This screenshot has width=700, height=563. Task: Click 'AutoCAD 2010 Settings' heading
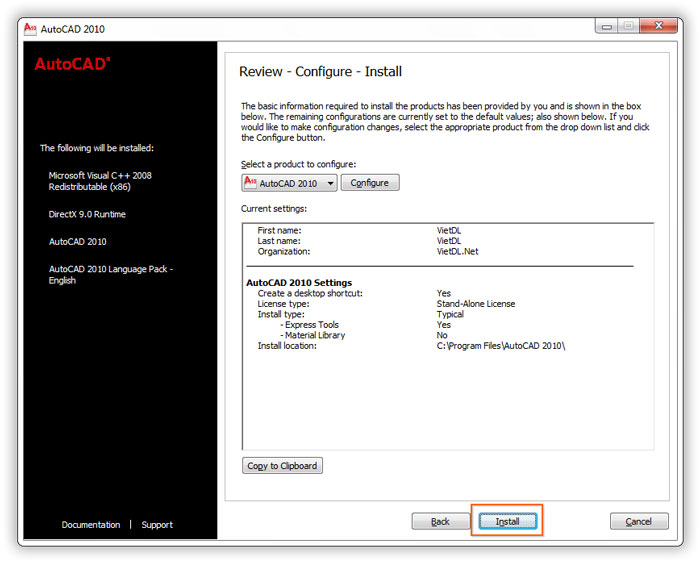click(299, 283)
